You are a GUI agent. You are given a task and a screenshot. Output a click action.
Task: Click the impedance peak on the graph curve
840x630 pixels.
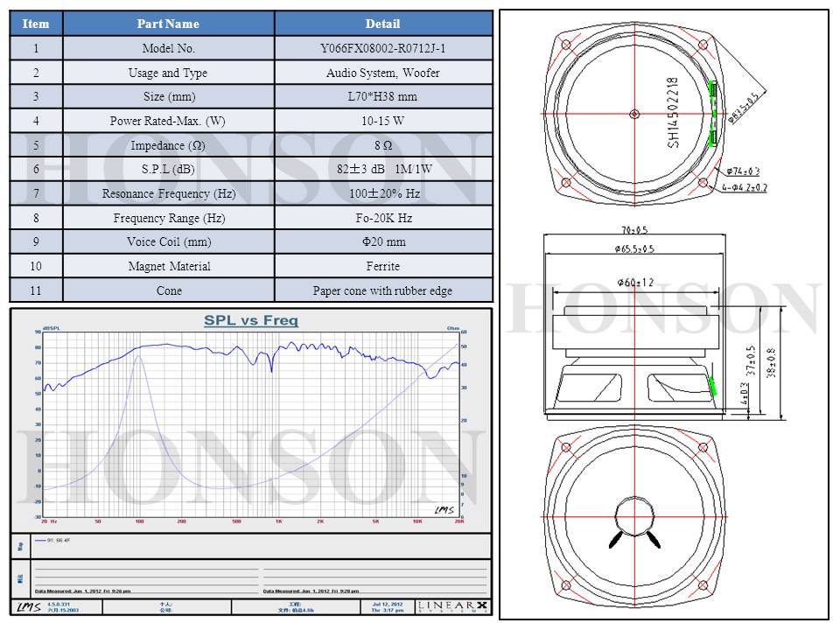pyautogui.click(x=138, y=355)
